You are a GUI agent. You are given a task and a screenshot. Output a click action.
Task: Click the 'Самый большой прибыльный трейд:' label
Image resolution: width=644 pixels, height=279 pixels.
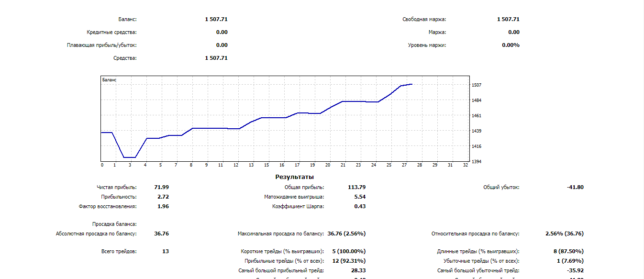281,271
